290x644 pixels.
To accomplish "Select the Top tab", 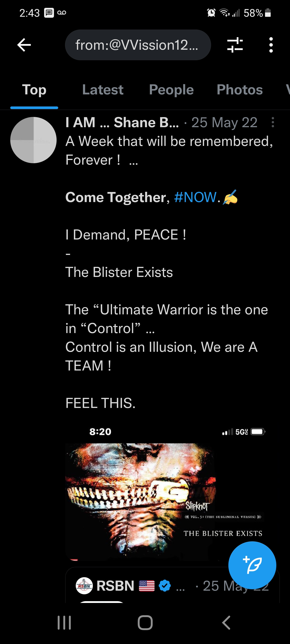I will click(34, 90).
